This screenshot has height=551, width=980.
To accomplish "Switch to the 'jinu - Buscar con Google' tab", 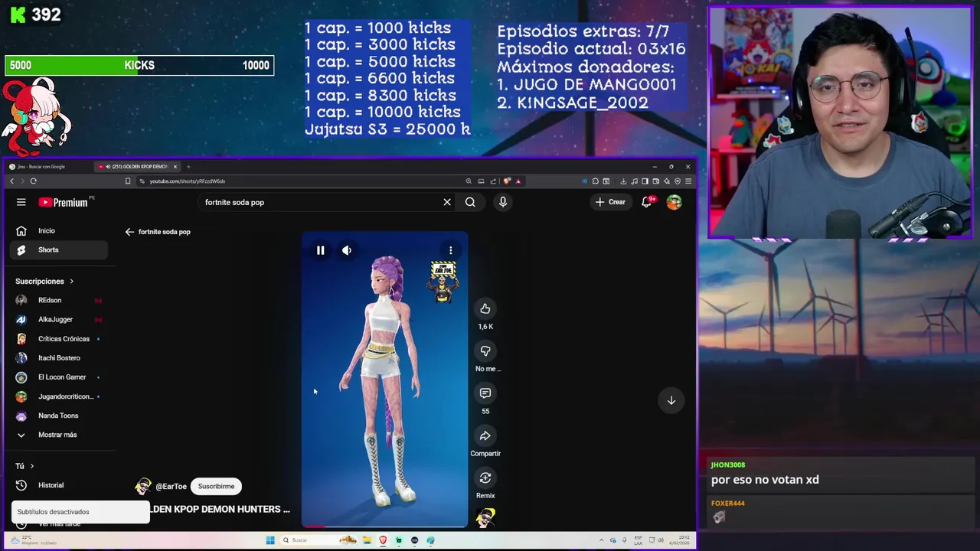I will tap(47, 166).
